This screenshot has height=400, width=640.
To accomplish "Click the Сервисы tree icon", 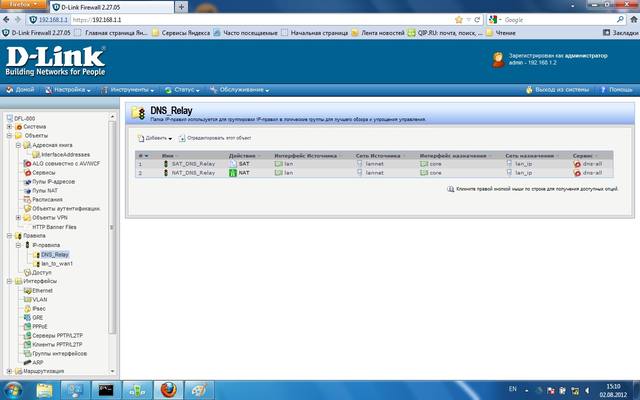I will 27,173.
